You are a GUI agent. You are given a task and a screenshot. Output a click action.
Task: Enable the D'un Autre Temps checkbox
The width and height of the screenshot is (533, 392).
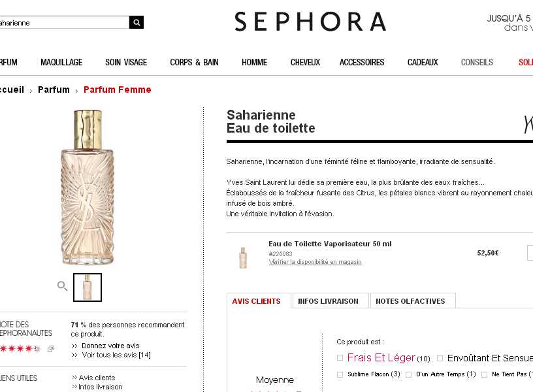pos(409,374)
